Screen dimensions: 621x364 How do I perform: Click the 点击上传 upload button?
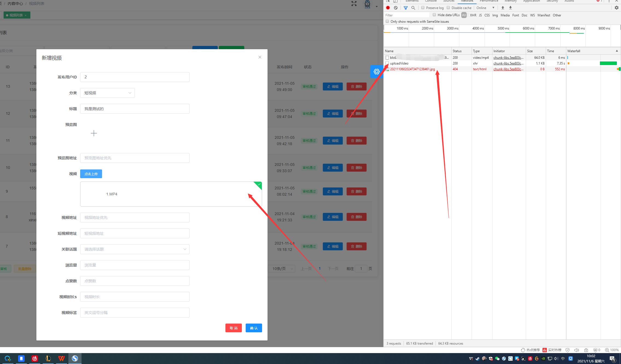91,174
